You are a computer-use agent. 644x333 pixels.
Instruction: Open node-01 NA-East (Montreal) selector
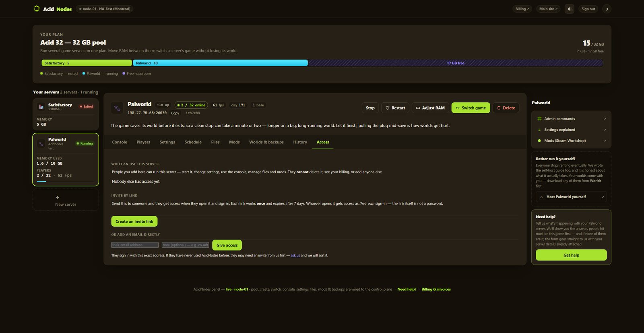(105, 9)
